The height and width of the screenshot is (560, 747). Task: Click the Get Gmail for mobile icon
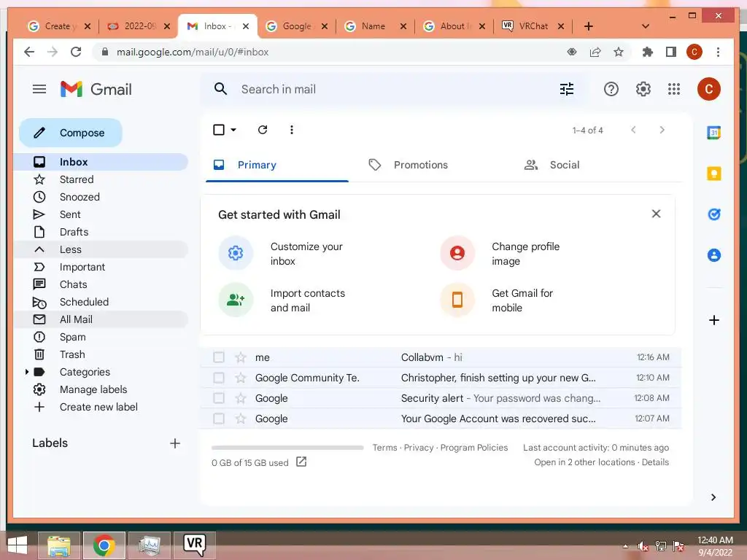tap(457, 300)
